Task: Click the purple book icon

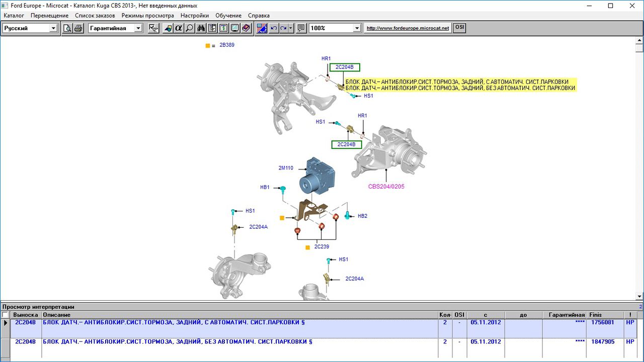Action: click(246, 28)
